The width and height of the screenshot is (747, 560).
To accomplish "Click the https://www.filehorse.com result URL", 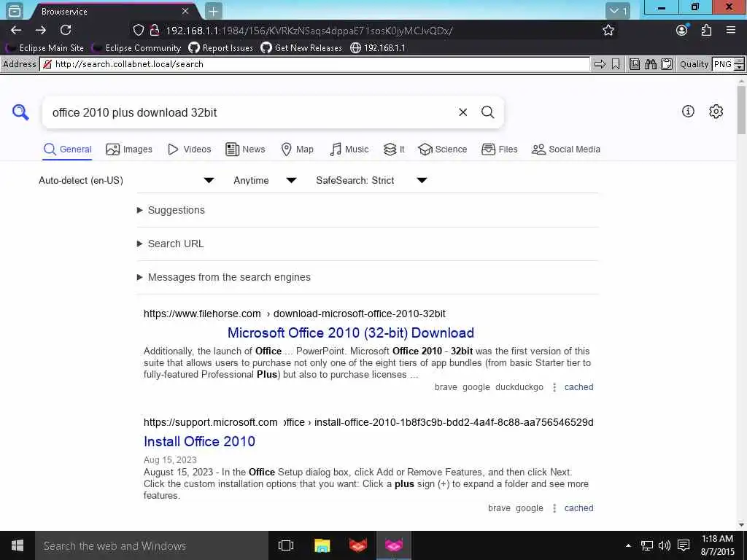I will [295, 314].
